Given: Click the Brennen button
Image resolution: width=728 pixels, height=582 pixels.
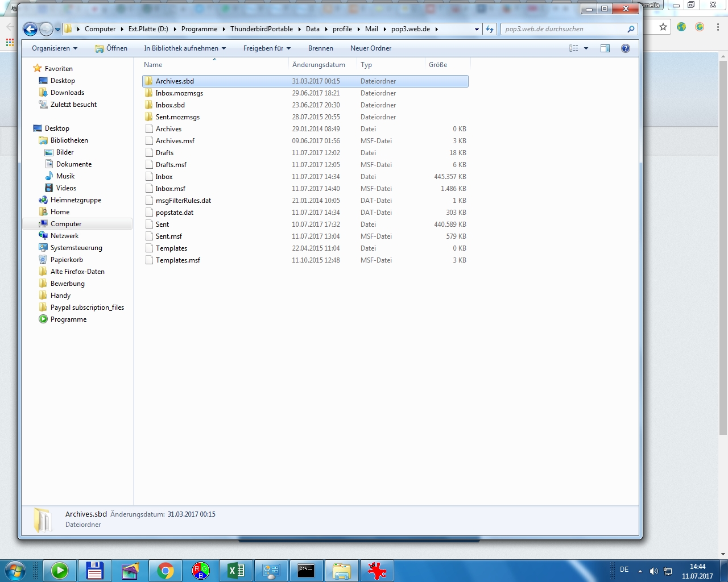Looking at the screenshot, I should 321,48.
